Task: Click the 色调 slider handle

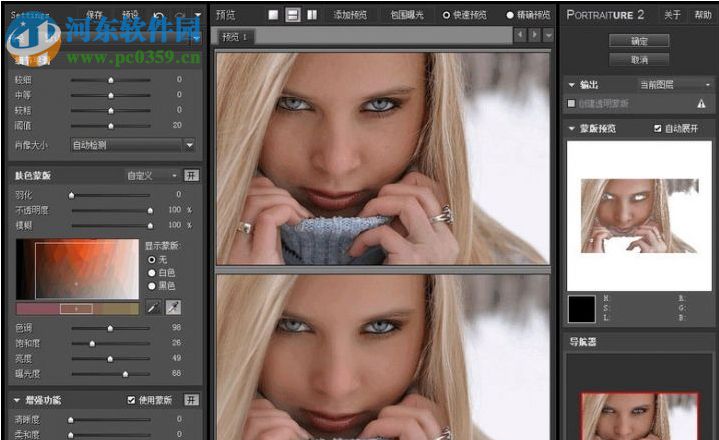Action: click(110, 328)
